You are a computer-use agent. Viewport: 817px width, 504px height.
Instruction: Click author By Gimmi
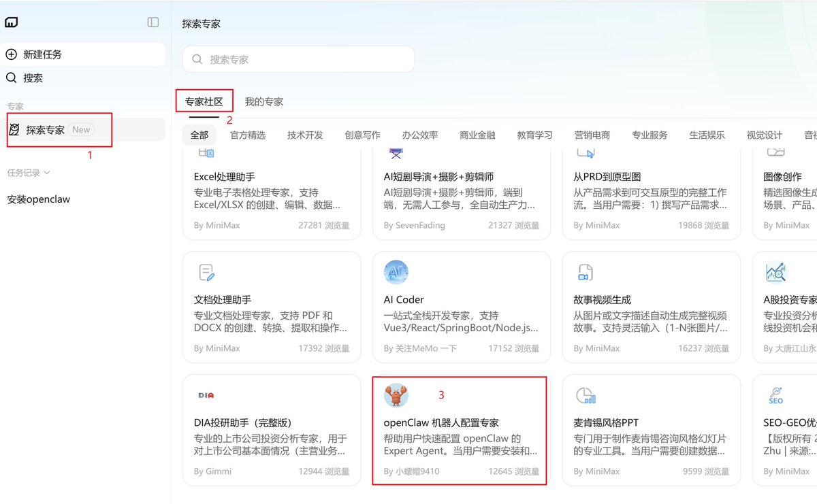(x=212, y=471)
